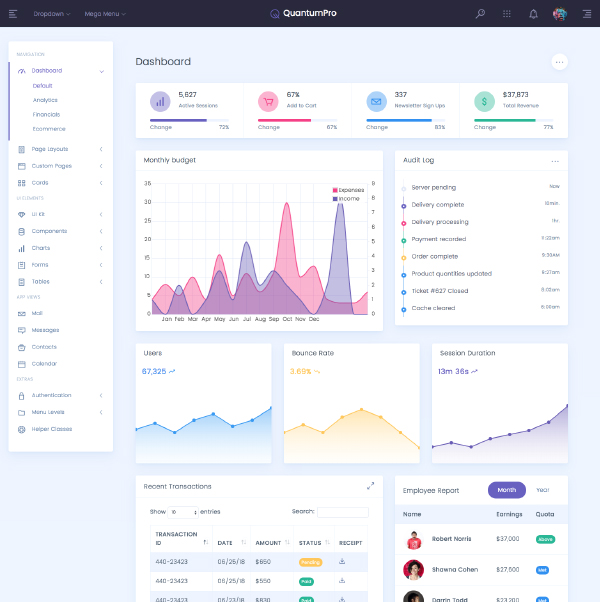Expand Page Layouts chevron in sidebar
Screen dimensions: 600x602
tap(101, 149)
